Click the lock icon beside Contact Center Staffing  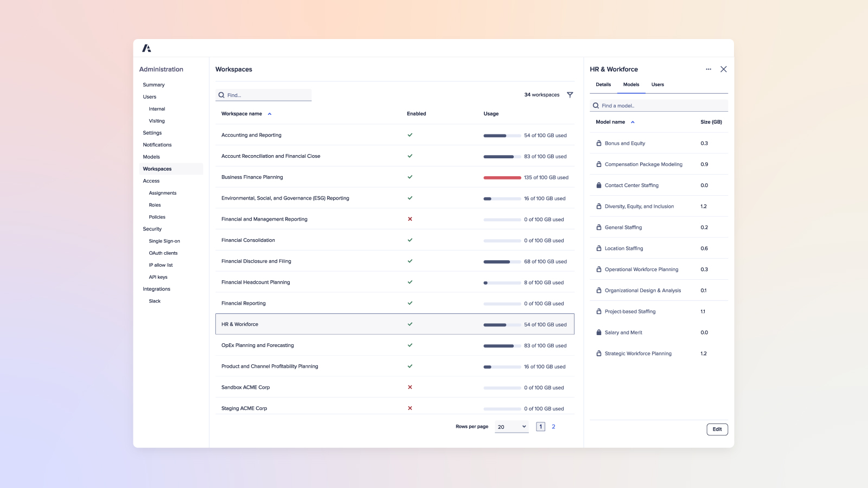598,185
